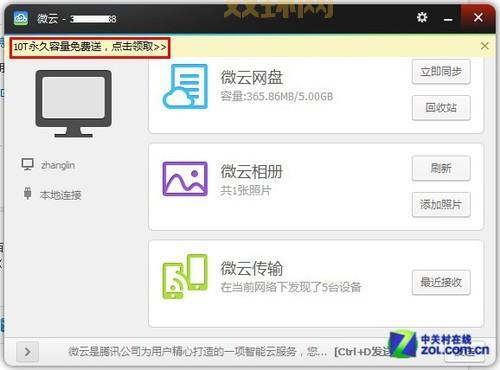Open the 微云相册 picture icon
500x370 pixels.
coord(185,179)
